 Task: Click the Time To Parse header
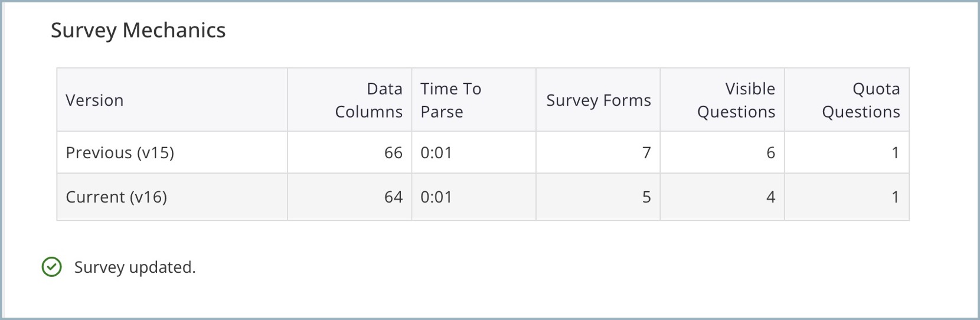pyautogui.click(x=450, y=100)
